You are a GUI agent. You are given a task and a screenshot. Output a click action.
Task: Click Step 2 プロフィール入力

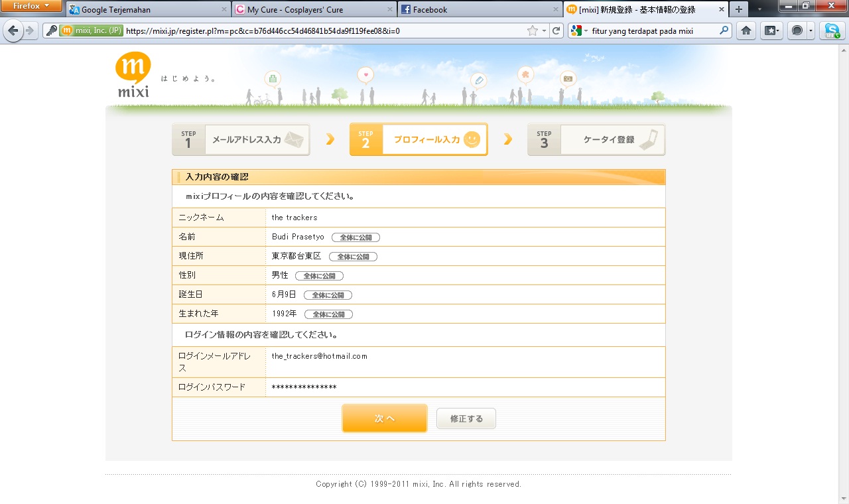coord(419,140)
